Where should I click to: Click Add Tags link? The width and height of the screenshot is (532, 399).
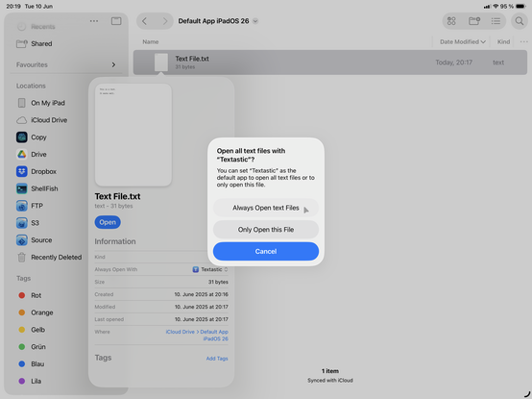(217, 359)
